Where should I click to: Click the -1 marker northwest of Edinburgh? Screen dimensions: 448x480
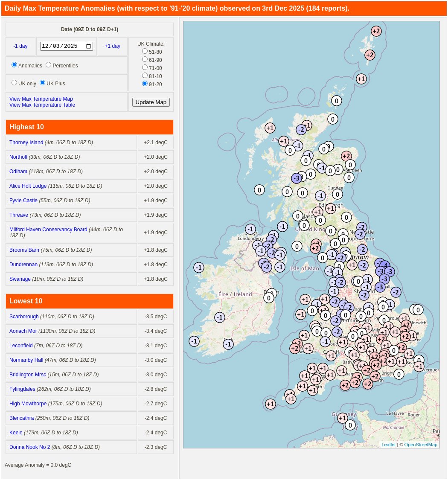[x=320, y=195]
